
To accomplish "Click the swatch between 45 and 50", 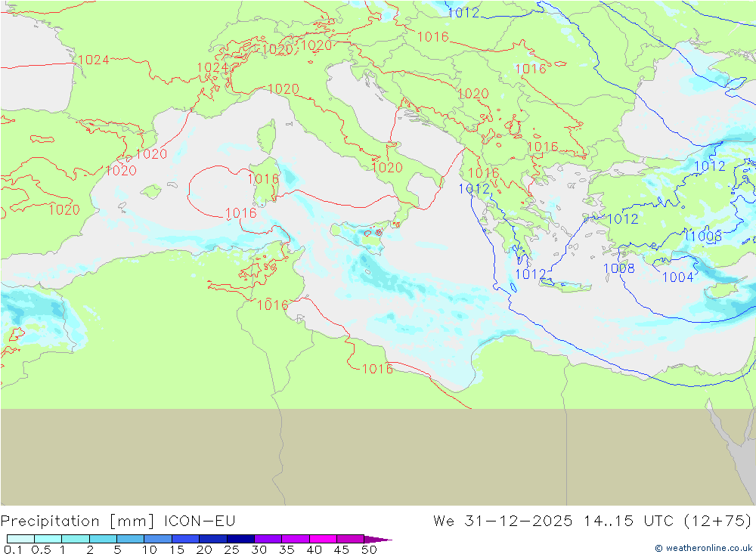I will point(351,539).
